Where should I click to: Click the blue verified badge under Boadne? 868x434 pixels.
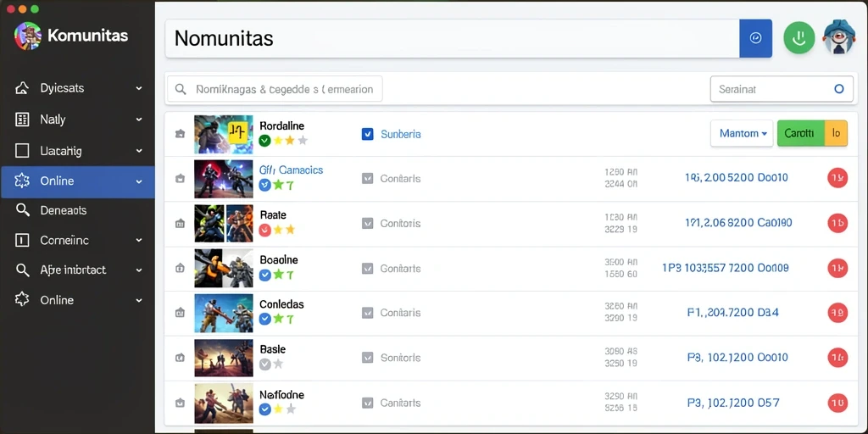[264, 275]
